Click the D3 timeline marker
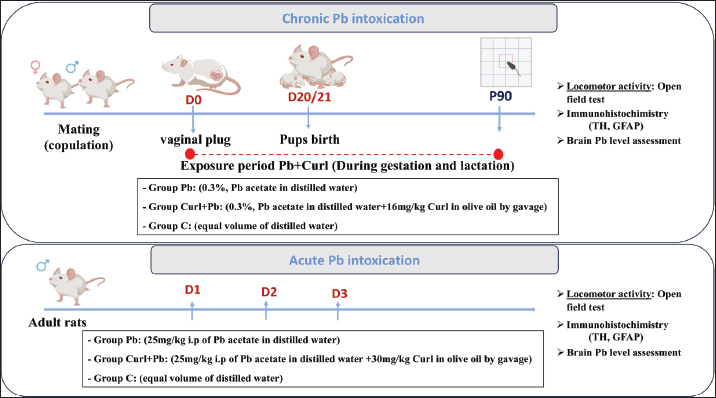Image resolution: width=716 pixels, height=398 pixels. 339,293
